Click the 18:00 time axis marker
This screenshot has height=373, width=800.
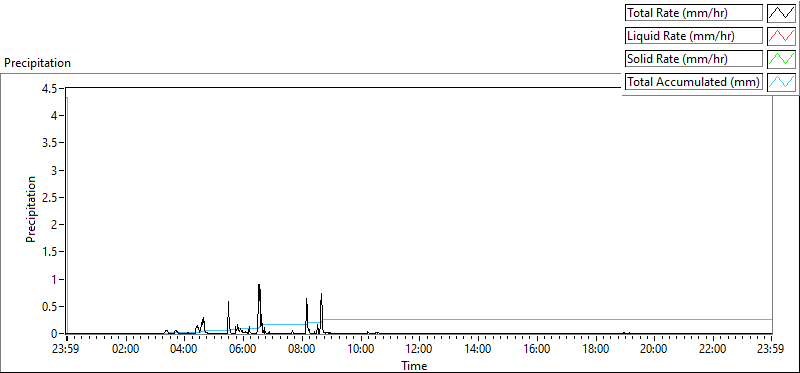point(595,350)
